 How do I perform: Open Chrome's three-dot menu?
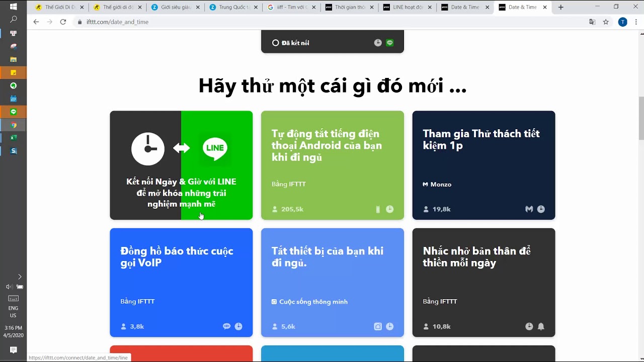coord(637,22)
